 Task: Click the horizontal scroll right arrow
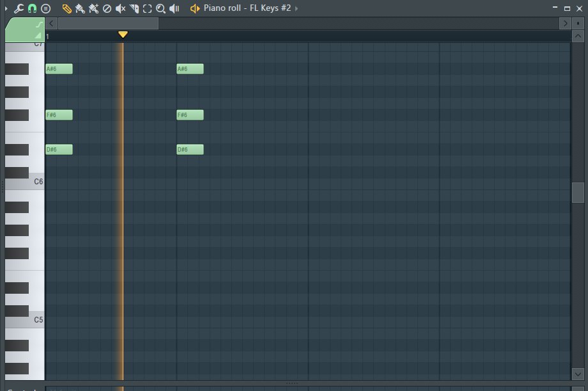tap(565, 23)
